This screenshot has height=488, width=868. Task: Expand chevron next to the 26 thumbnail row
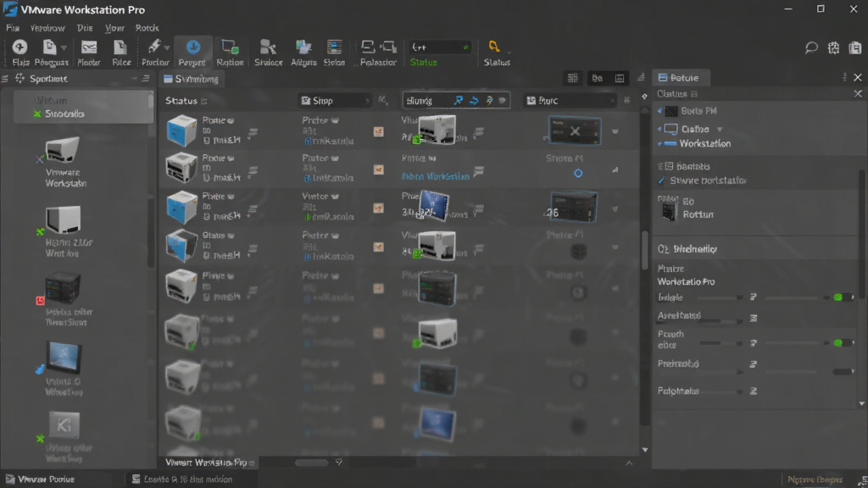(615, 209)
